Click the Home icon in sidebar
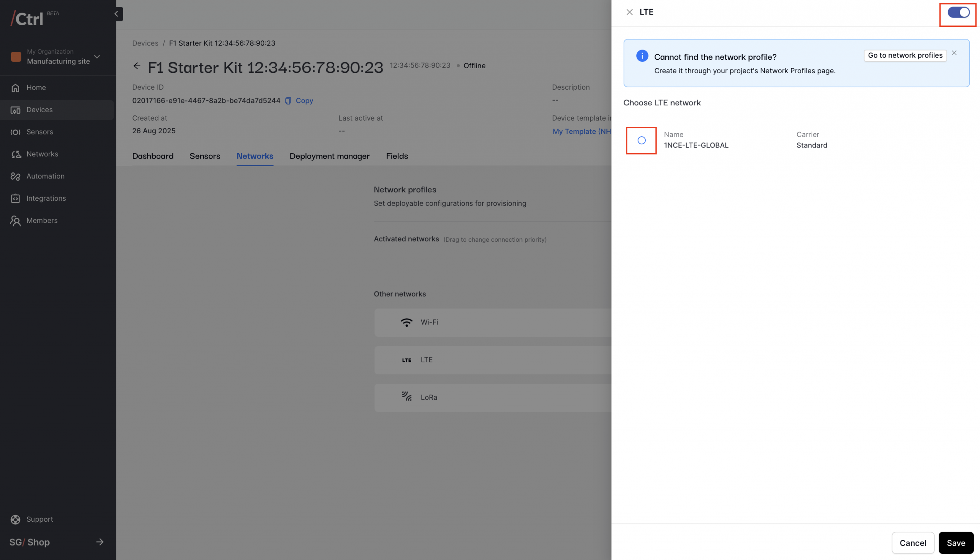Viewport: 980px width, 560px height. (15, 88)
